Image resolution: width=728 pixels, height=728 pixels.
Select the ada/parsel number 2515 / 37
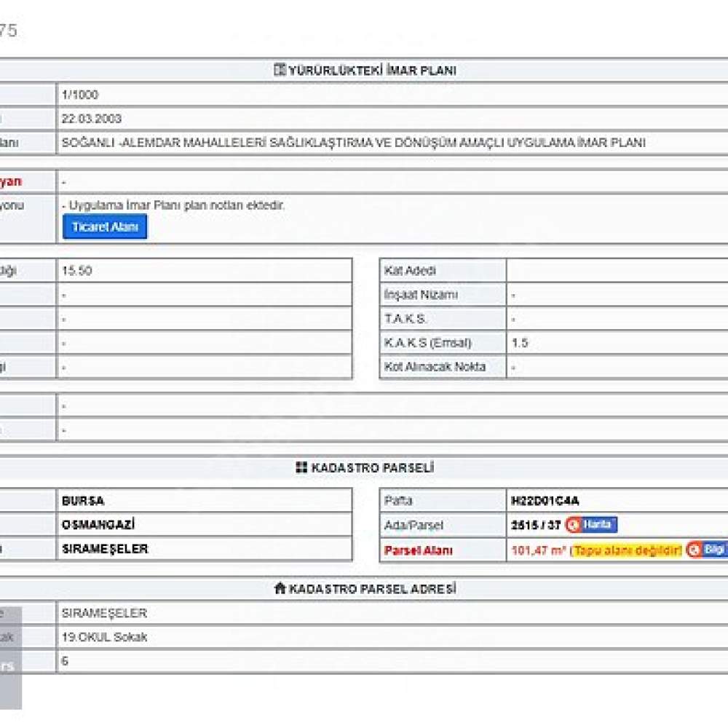[x=536, y=525]
